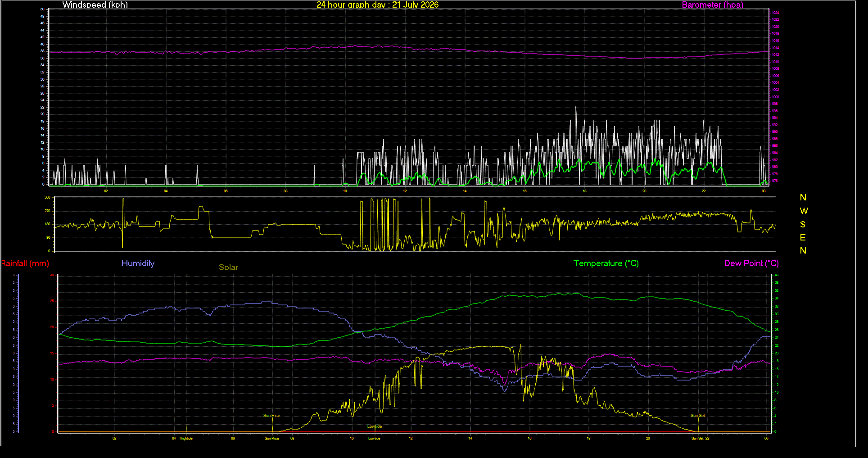Click the 'Dew Point (°C)' legend label

click(x=751, y=263)
